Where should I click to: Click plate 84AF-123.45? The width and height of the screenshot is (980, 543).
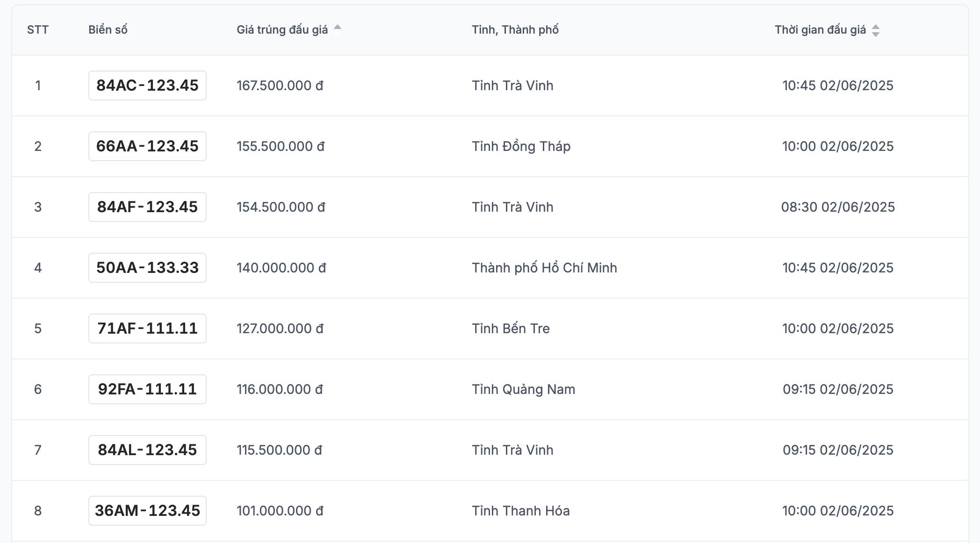tap(147, 207)
